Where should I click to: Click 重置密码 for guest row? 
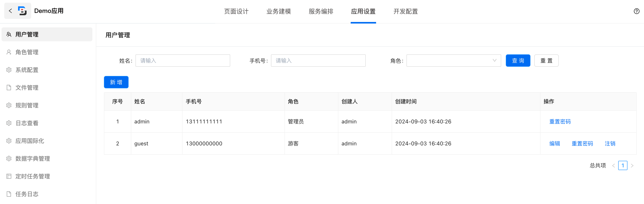pyautogui.click(x=582, y=144)
